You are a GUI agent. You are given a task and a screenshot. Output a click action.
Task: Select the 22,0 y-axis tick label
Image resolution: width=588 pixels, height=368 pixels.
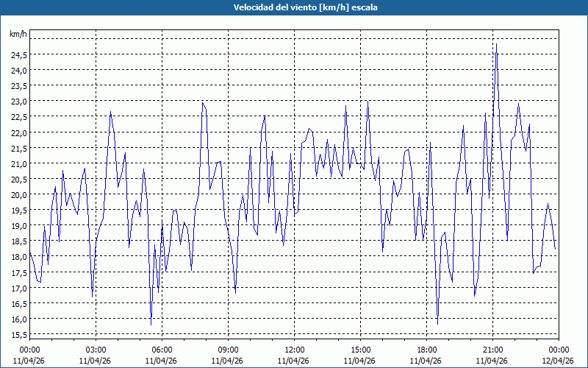[x=18, y=132]
